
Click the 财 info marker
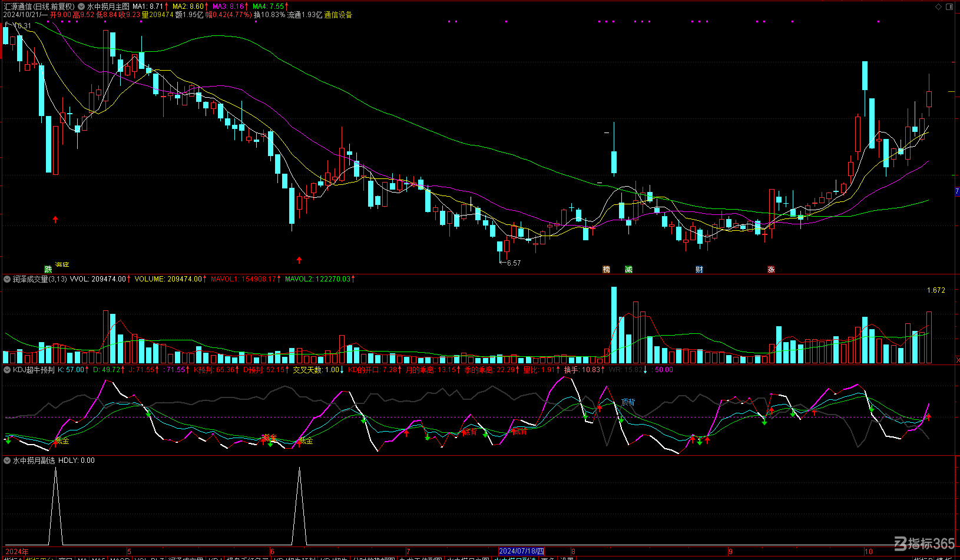(699, 270)
